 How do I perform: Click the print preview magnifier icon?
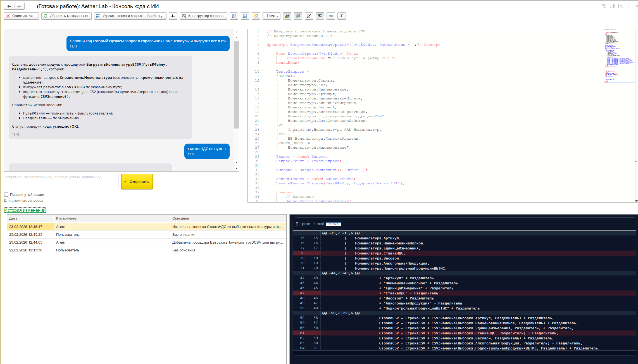pos(620,6)
